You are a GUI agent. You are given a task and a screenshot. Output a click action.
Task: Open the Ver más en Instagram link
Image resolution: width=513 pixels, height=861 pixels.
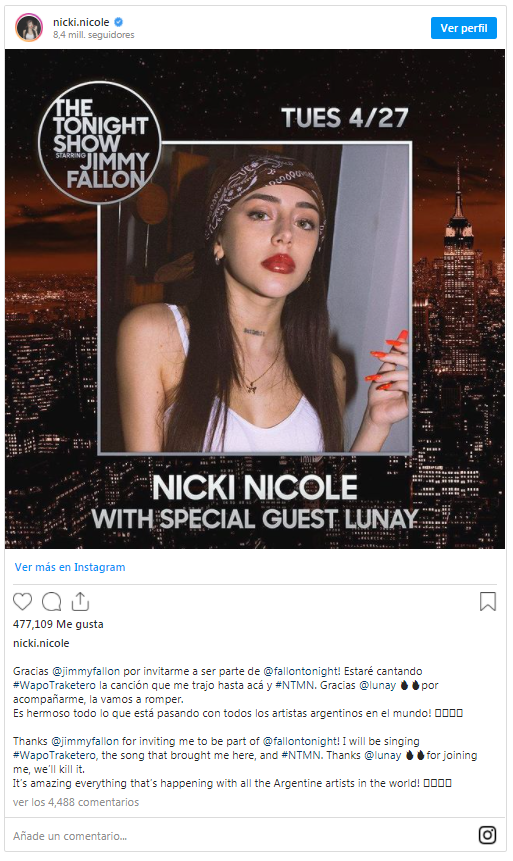70,567
